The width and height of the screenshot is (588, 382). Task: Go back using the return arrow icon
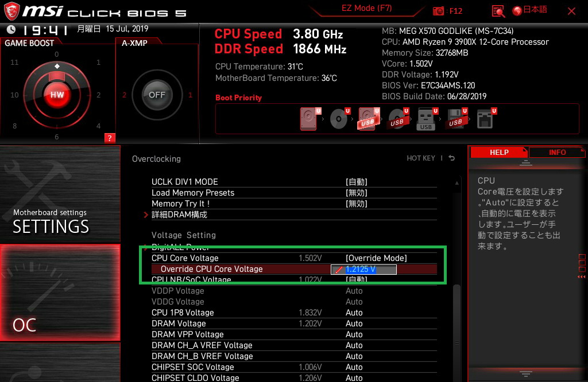tap(452, 158)
